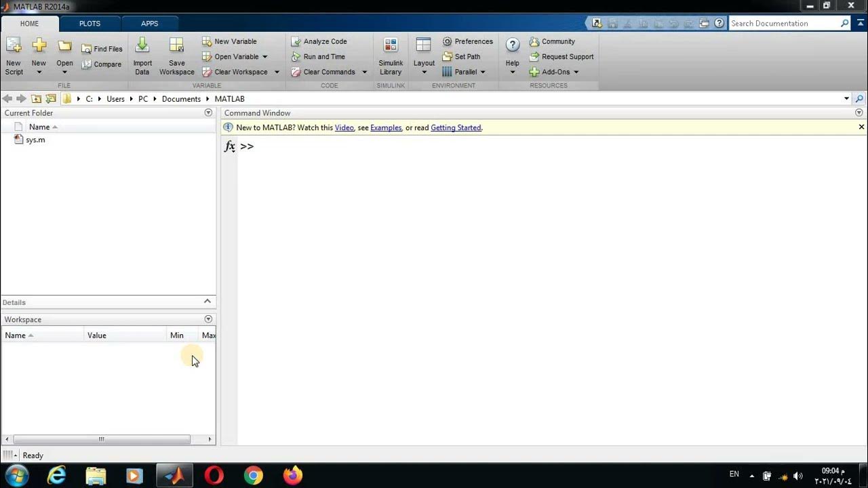
Task: Click the volume icon in system tray
Action: [x=797, y=476]
